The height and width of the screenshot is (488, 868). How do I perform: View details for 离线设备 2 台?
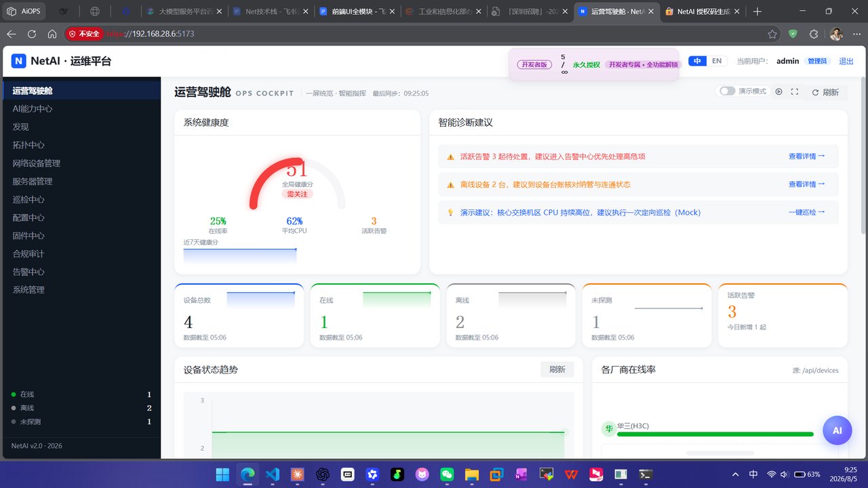pos(806,184)
